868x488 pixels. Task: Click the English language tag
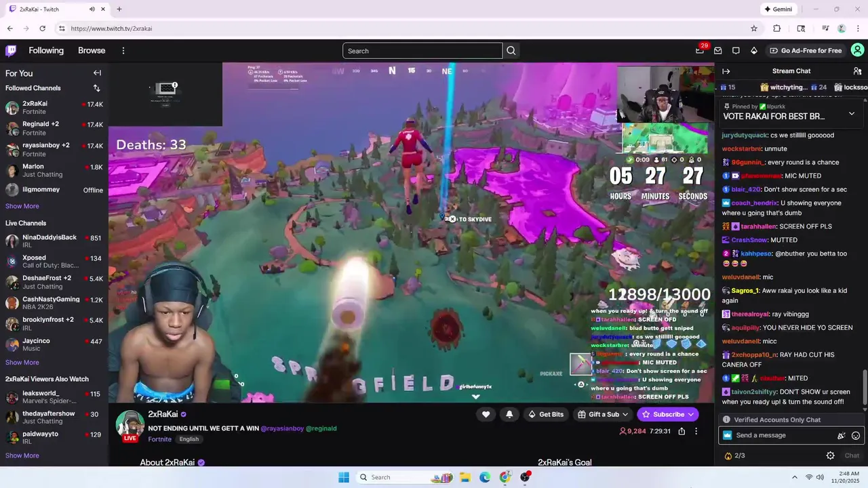click(x=189, y=439)
